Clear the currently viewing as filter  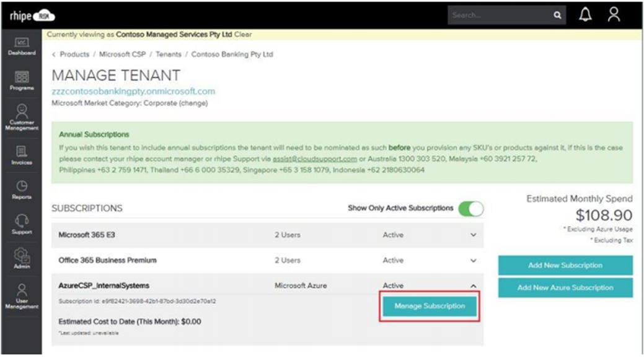243,35
